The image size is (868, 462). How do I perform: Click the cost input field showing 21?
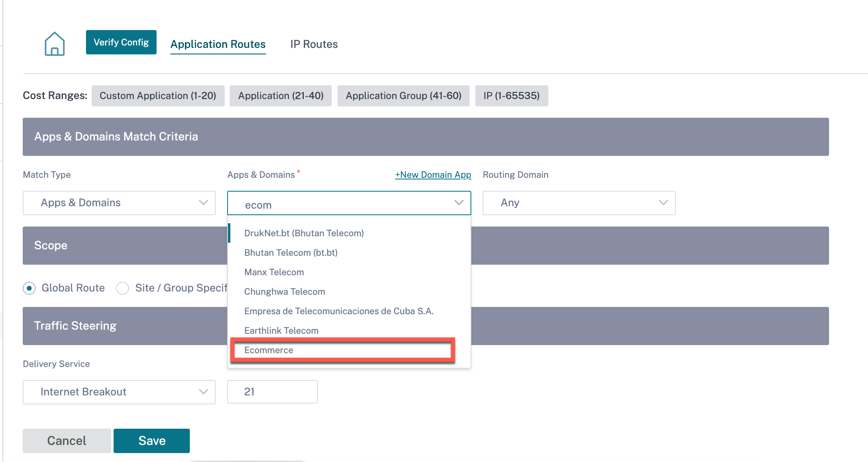point(273,392)
